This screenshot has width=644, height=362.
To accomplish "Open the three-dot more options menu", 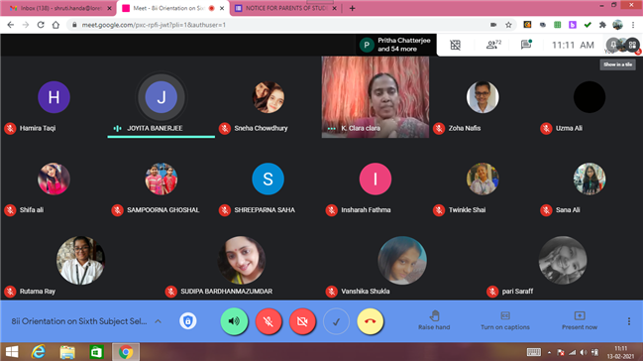I will click(629, 321).
